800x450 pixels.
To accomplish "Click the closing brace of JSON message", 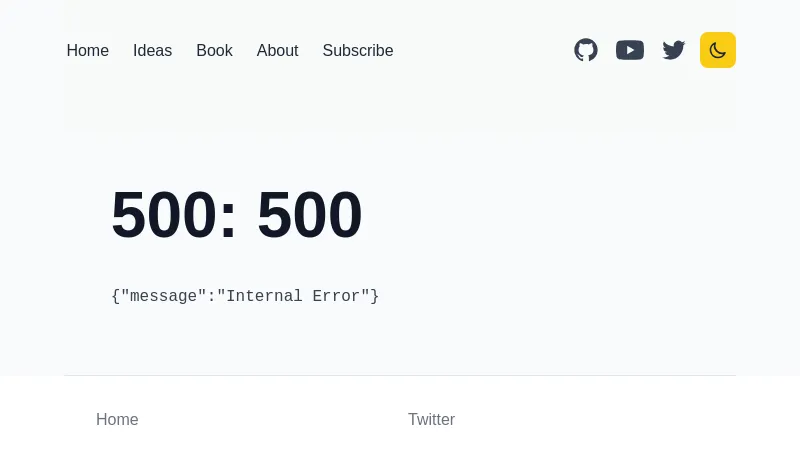I will (375, 297).
